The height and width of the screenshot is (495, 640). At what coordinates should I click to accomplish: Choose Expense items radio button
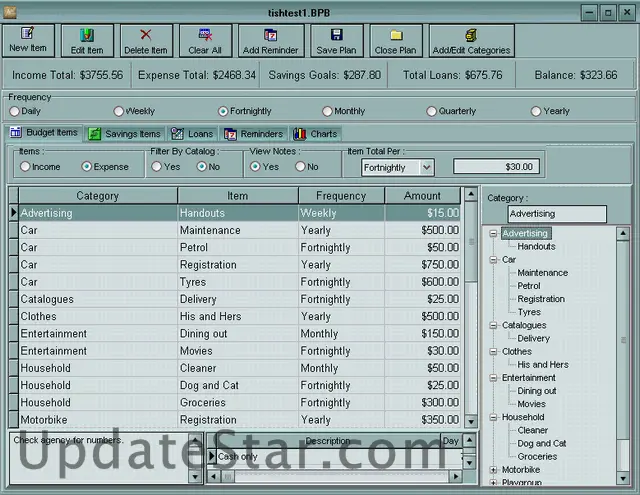pos(87,166)
